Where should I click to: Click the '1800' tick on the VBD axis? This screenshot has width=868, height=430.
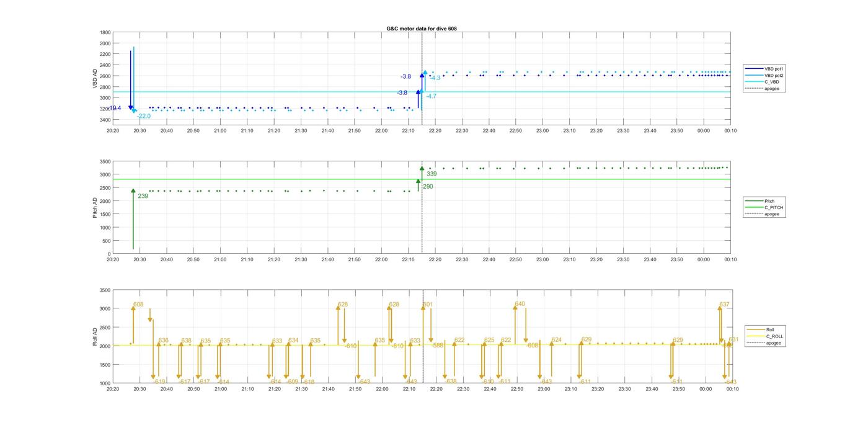coord(105,32)
